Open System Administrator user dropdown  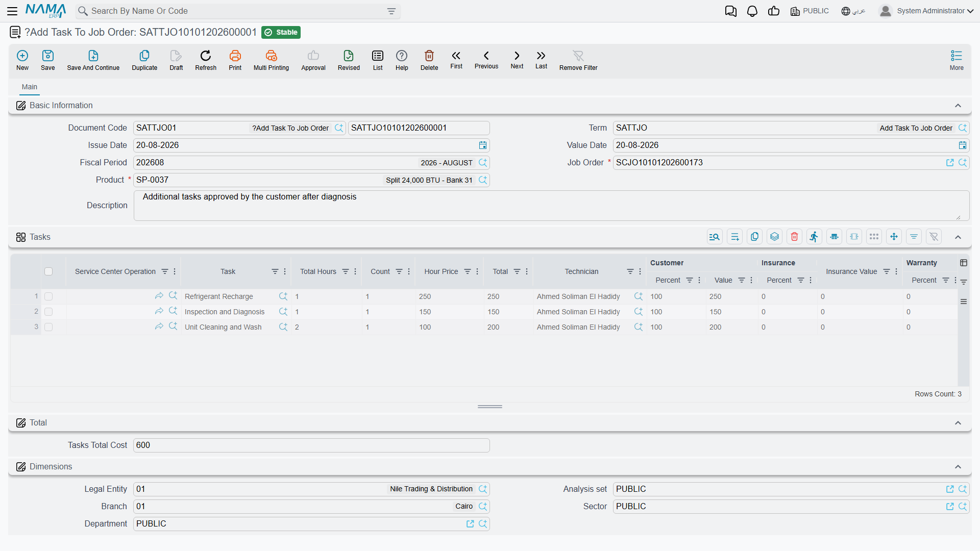[926, 11]
